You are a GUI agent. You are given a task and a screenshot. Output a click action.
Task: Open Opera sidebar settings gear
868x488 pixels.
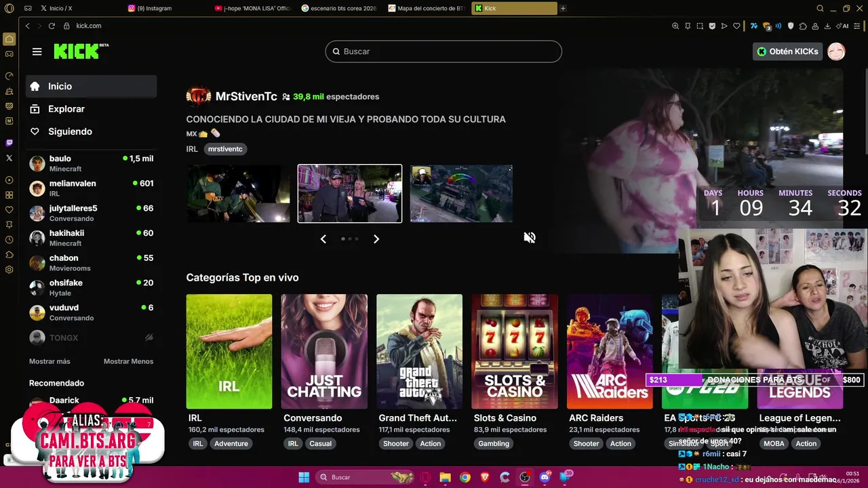[9, 269]
